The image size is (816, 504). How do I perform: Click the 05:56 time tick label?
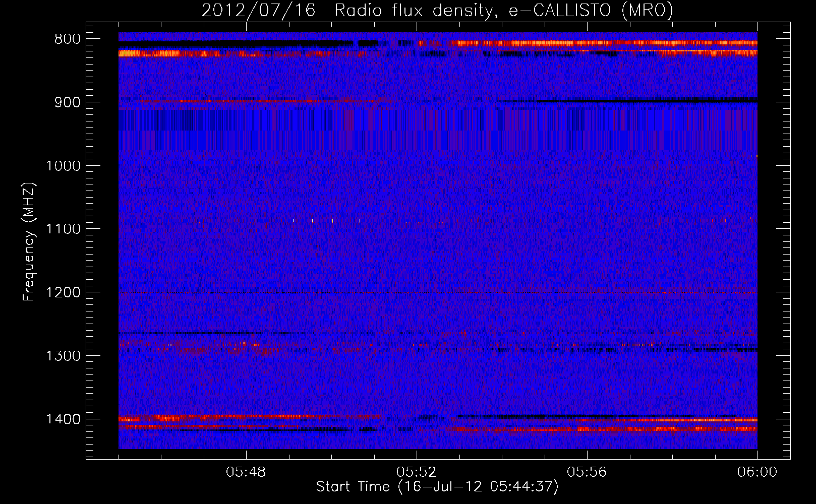(587, 472)
